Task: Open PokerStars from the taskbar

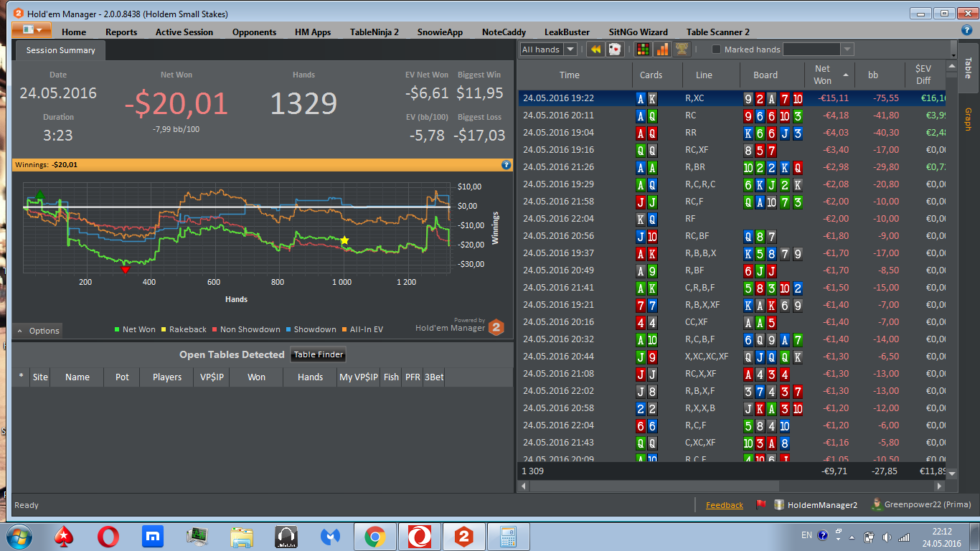Action: pos(65,536)
